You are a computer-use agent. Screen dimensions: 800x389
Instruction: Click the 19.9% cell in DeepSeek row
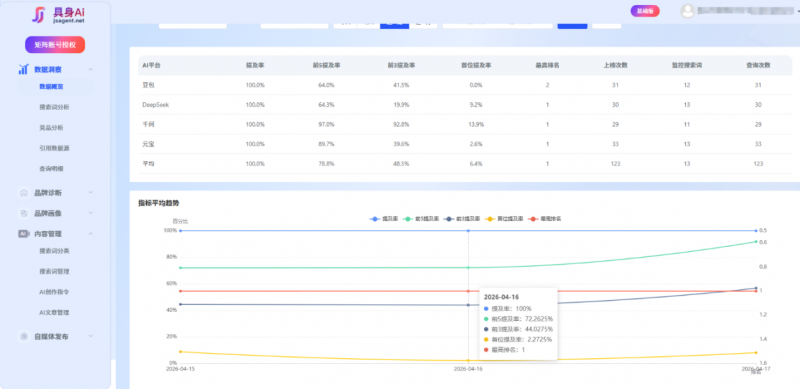point(401,105)
